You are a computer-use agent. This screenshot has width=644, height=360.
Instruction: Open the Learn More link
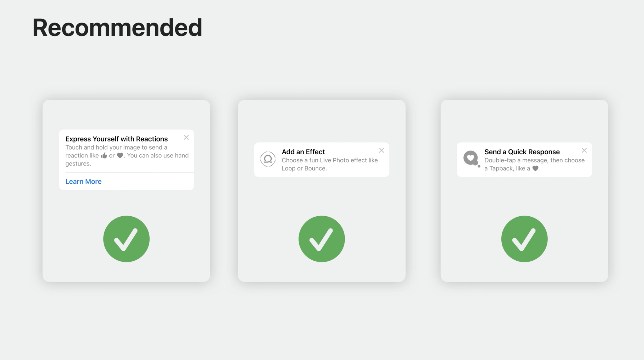point(83,181)
